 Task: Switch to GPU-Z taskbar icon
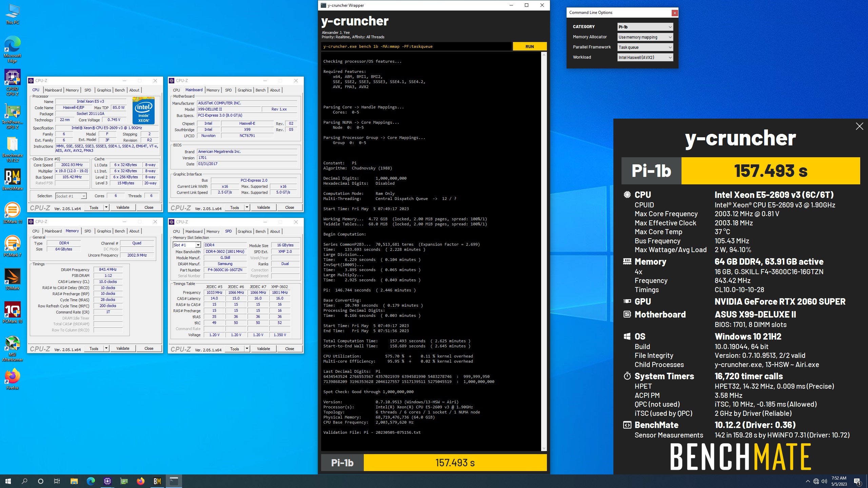click(124, 481)
